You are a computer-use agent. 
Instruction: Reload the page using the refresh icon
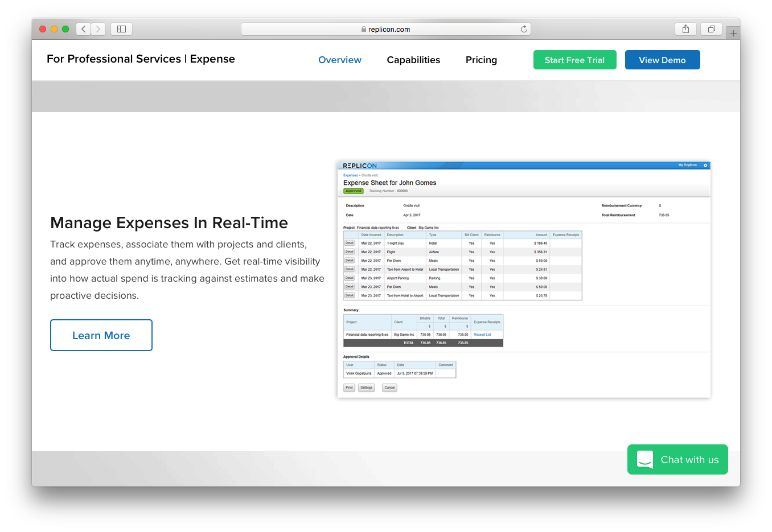tap(524, 29)
